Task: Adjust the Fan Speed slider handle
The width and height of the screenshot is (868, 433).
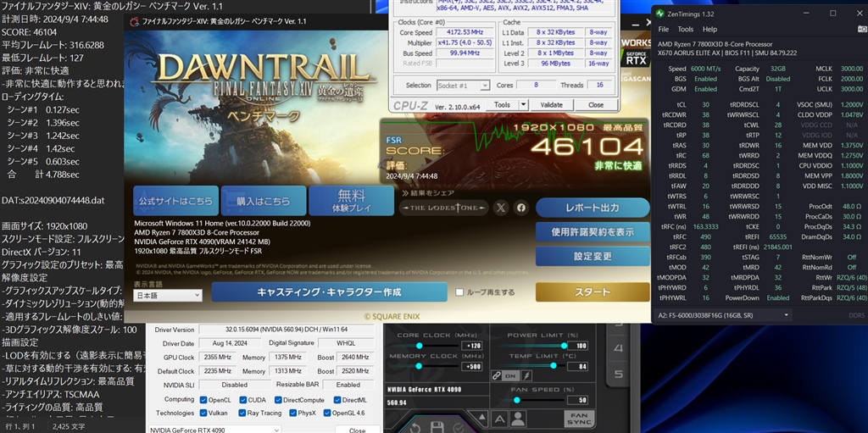Action: pyautogui.click(x=516, y=400)
